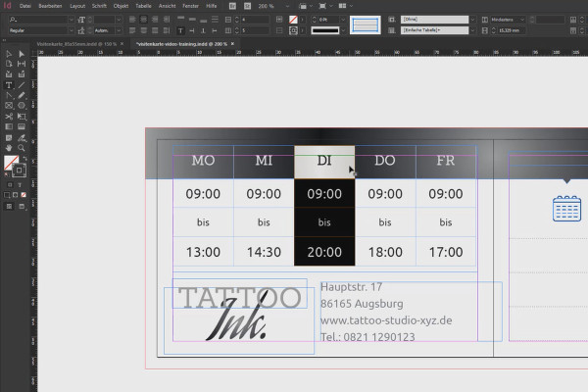Viewport: 588px width, 392px height.
Task: Click the Apply None color button
Action: (24, 195)
